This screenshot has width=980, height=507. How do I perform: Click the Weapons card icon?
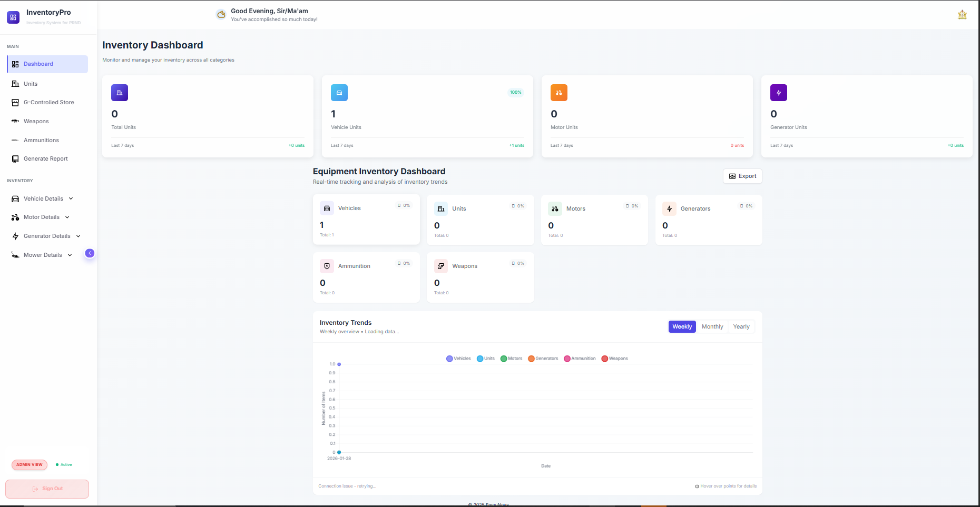(x=441, y=266)
